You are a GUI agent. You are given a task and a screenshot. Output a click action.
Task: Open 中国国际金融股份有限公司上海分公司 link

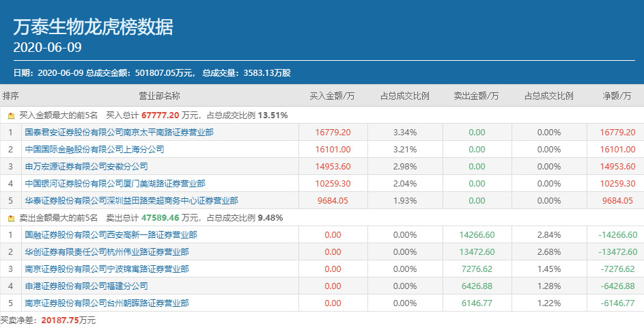(94, 149)
